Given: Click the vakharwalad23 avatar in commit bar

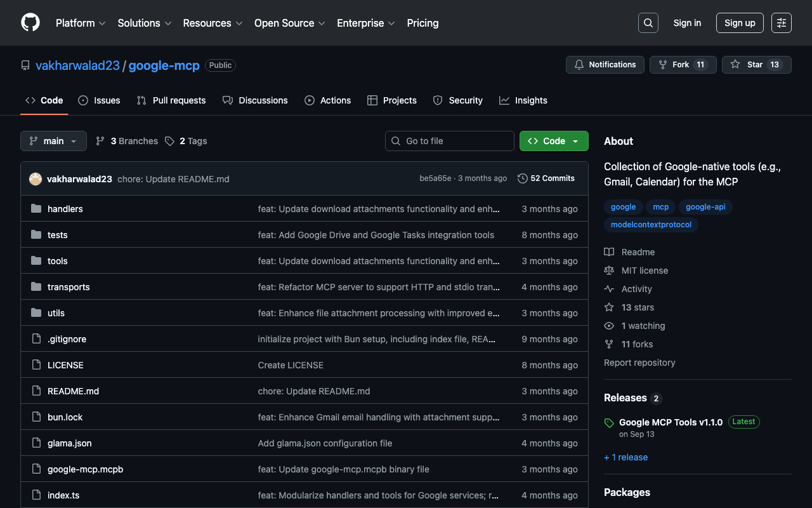Looking at the screenshot, I should pyautogui.click(x=36, y=179).
